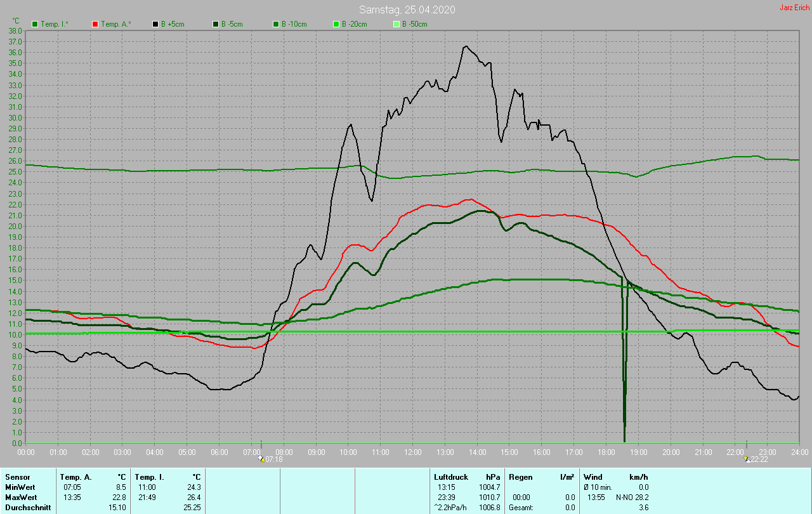Click the B -5cm legend swatch
This screenshot has width=812, height=514.
click(x=216, y=24)
